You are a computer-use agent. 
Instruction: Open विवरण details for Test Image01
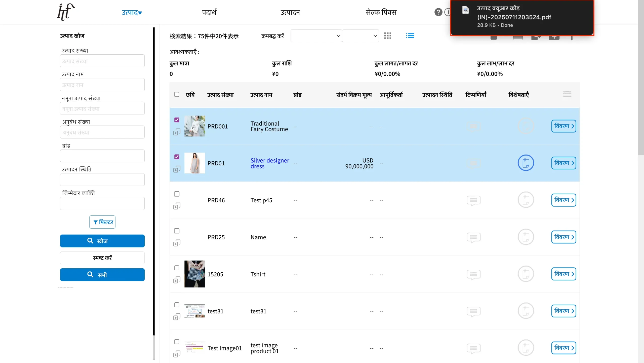tap(564, 348)
